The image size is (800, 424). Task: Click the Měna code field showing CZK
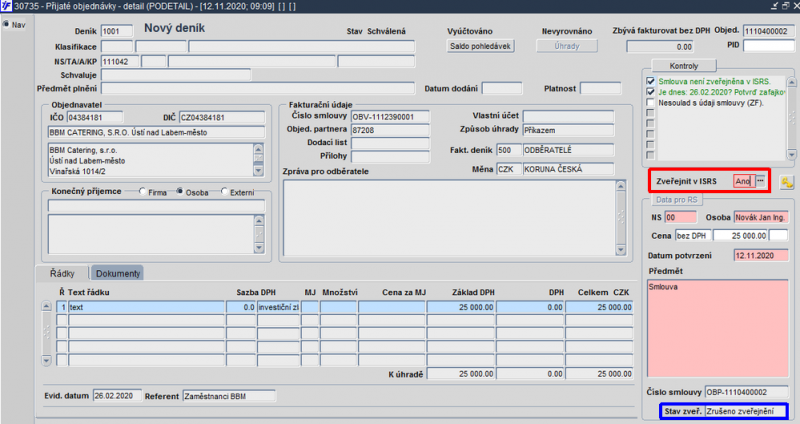[x=509, y=169]
